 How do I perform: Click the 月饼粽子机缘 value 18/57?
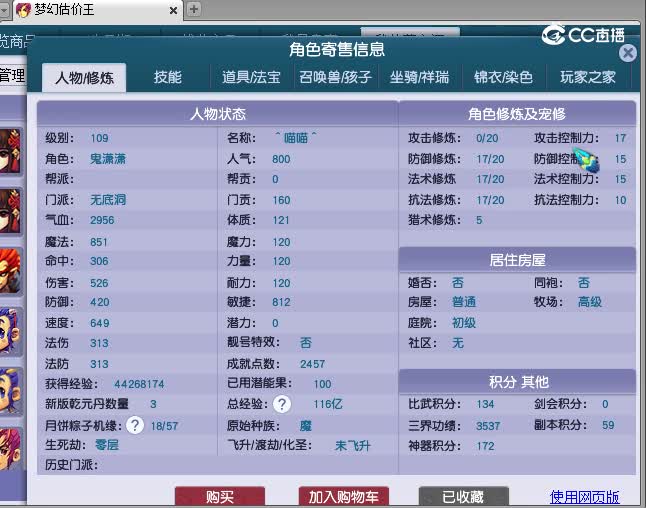[164, 426]
